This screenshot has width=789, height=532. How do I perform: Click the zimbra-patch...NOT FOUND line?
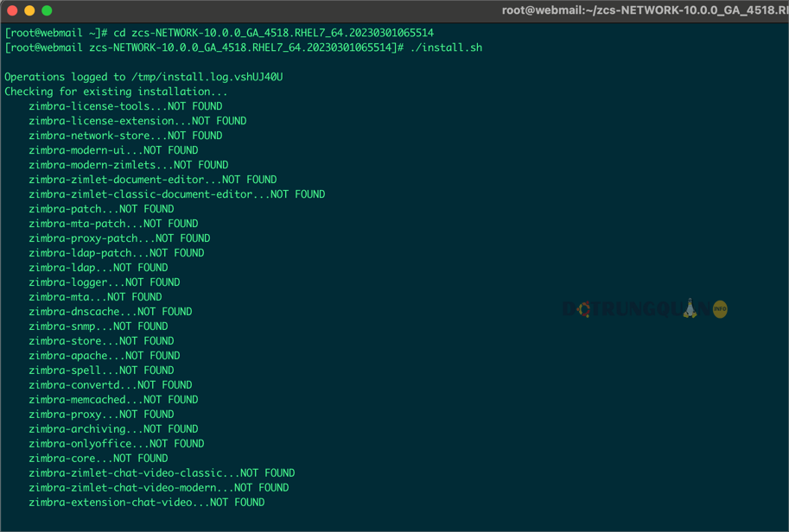point(101,209)
